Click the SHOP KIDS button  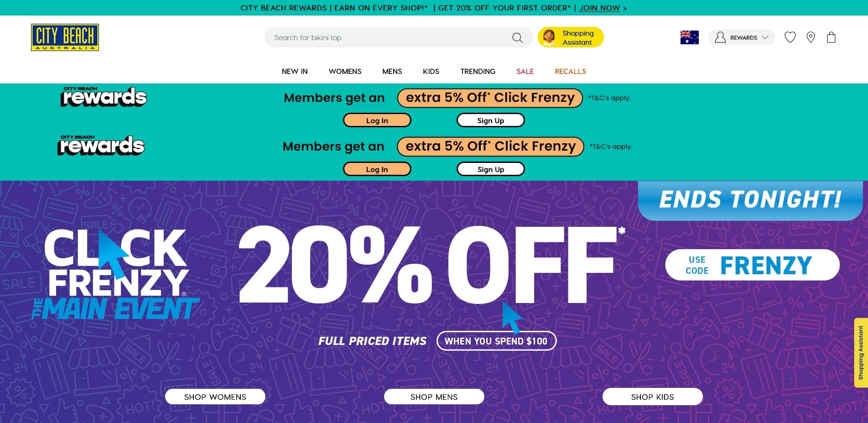click(652, 397)
